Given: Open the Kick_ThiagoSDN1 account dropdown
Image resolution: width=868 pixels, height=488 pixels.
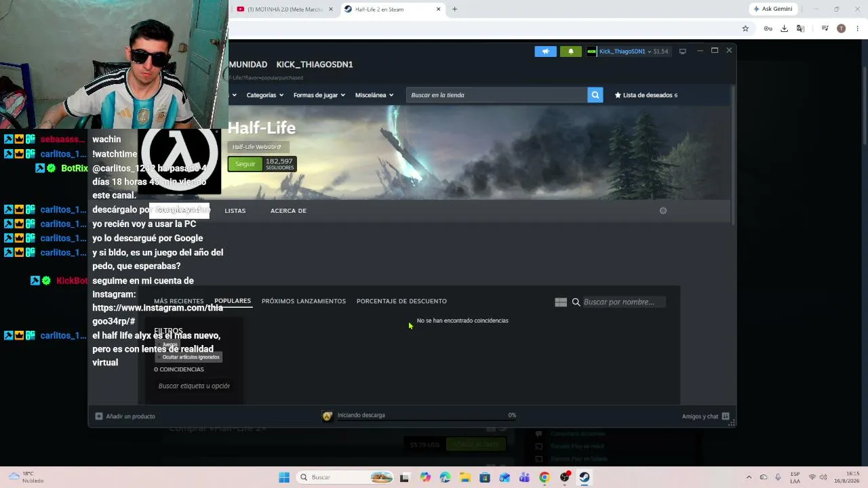Looking at the screenshot, I should tap(625, 52).
